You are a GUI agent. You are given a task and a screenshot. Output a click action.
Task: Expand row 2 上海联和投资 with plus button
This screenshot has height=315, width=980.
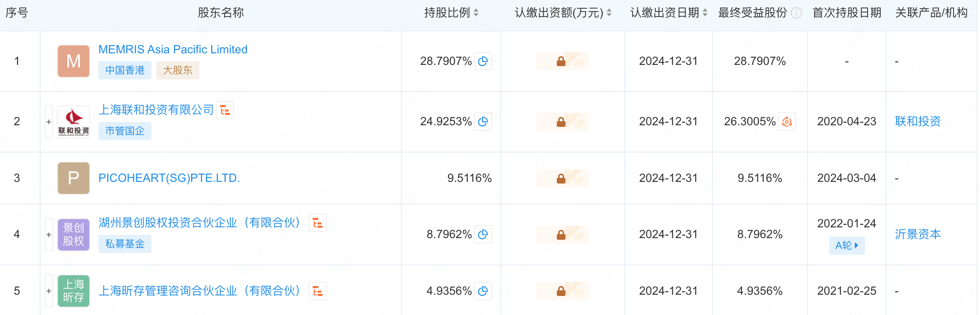point(49,122)
